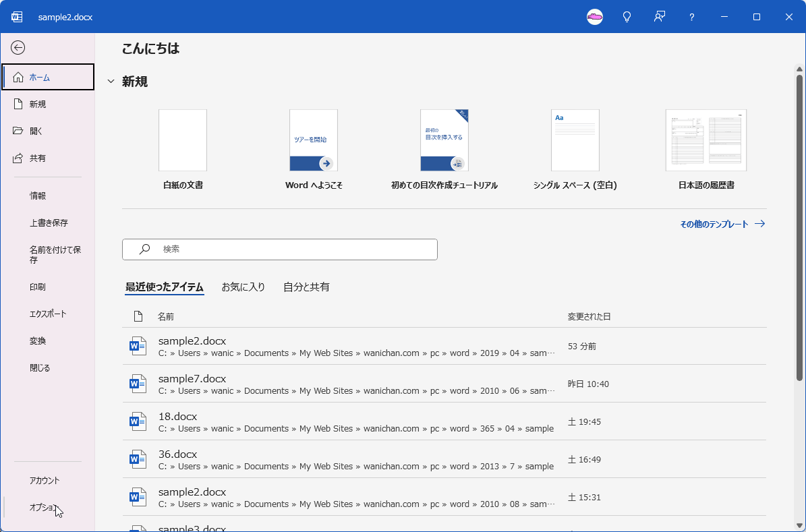Click the user account avatar
The image size is (806, 532).
tap(595, 17)
